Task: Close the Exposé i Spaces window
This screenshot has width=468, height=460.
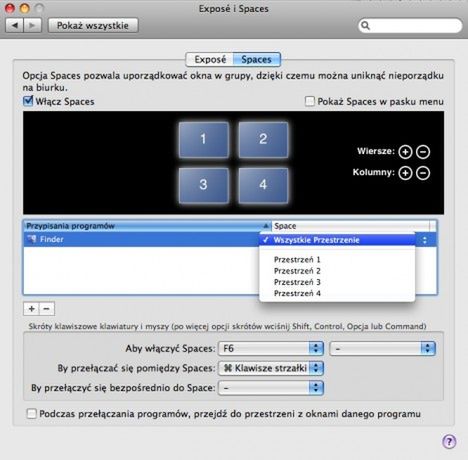Action: pyautogui.click(x=10, y=9)
